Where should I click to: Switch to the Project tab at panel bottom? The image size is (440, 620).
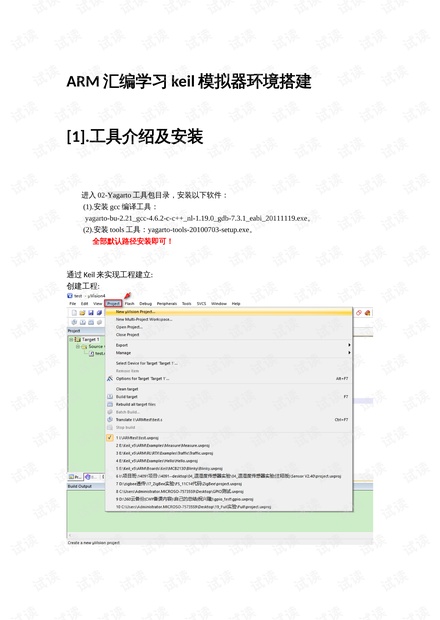pos(76,477)
